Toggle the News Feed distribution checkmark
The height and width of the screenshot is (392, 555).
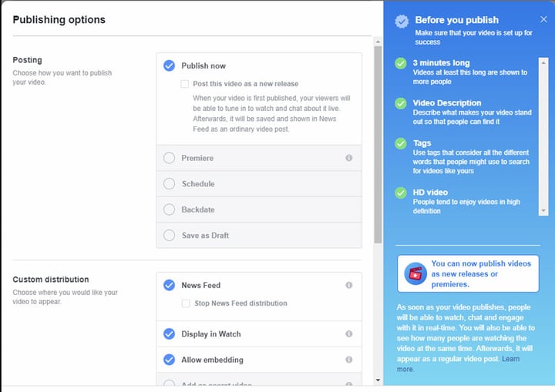coord(169,285)
